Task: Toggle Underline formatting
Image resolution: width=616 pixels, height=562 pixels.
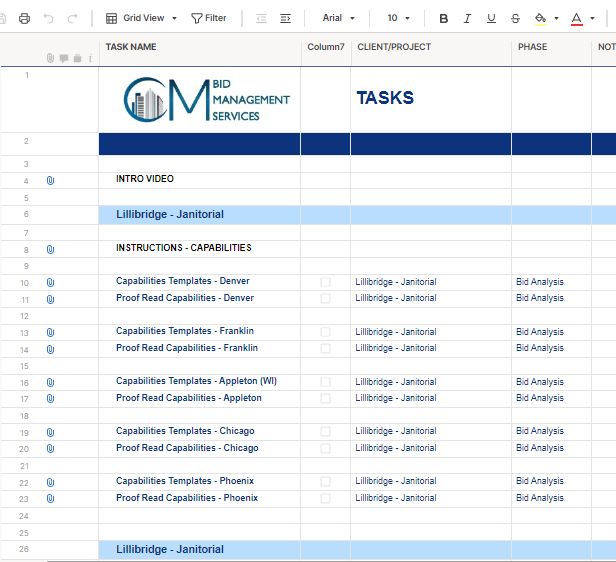Action: 491,18
